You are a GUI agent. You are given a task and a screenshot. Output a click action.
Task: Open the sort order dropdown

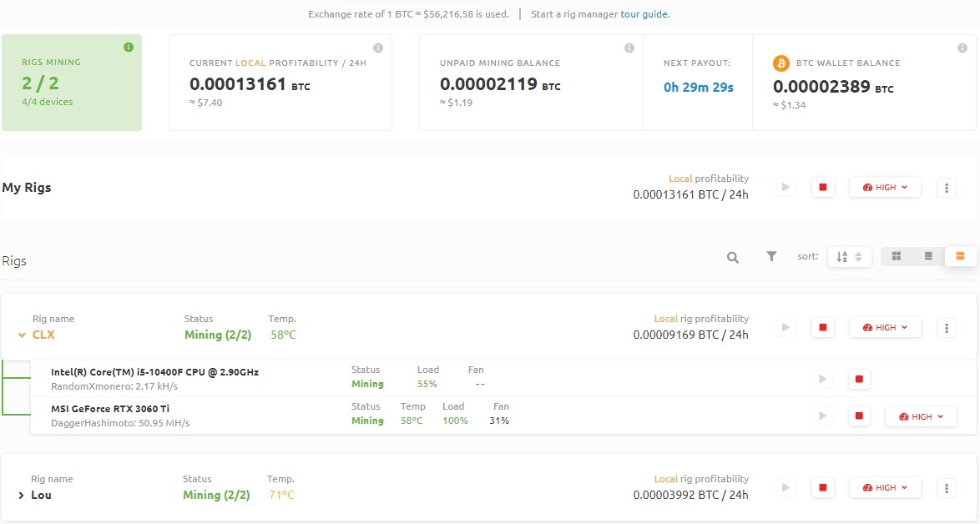coord(850,257)
